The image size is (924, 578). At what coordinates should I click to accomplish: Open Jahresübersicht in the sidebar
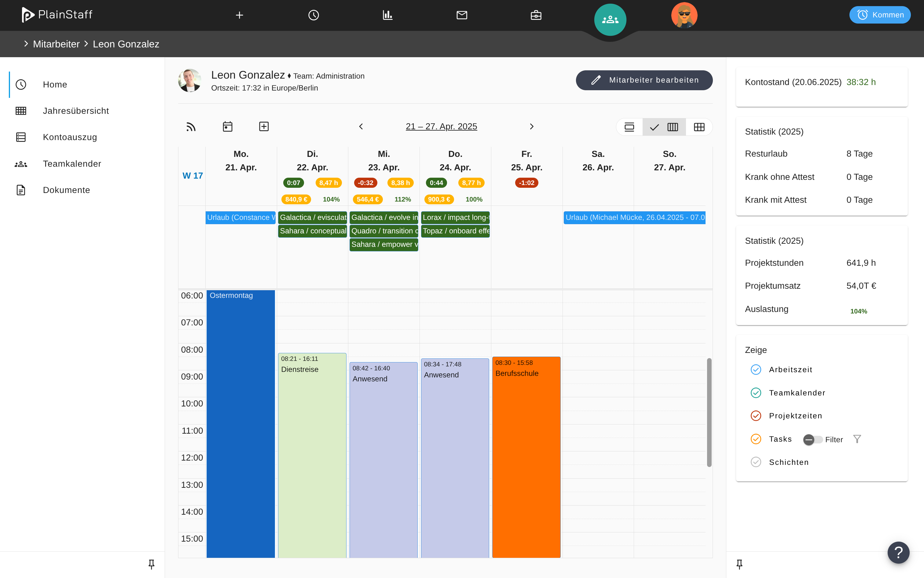[x=82, y=111]
